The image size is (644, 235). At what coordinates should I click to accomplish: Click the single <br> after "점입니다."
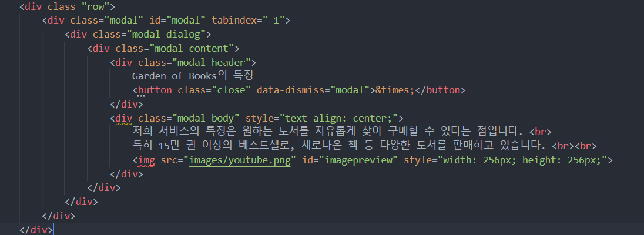[x=541, y=132]
